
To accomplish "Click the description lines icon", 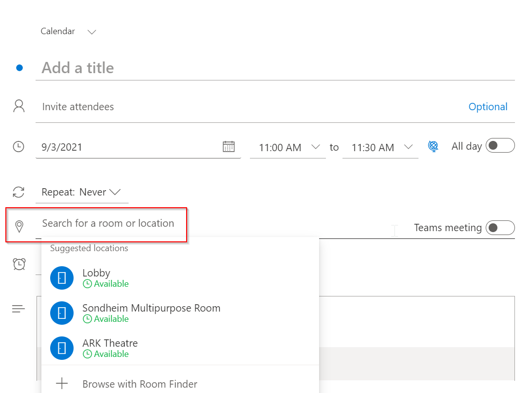I will (19, 309).
